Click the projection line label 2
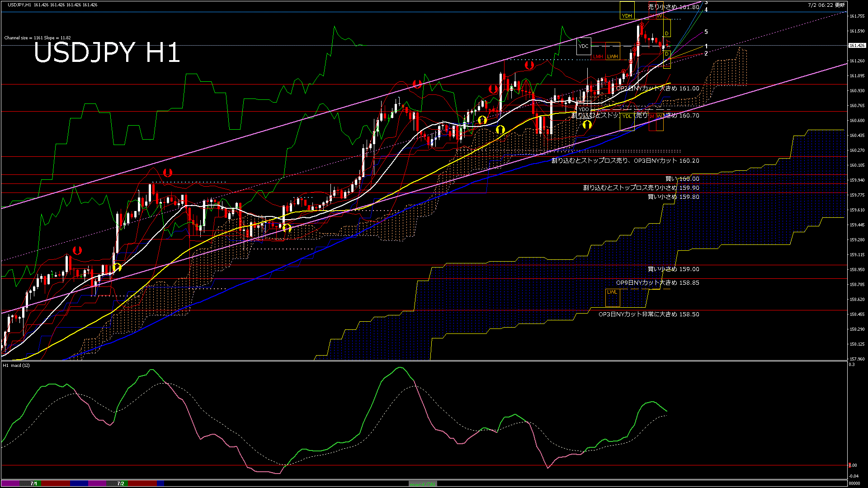 706,53
